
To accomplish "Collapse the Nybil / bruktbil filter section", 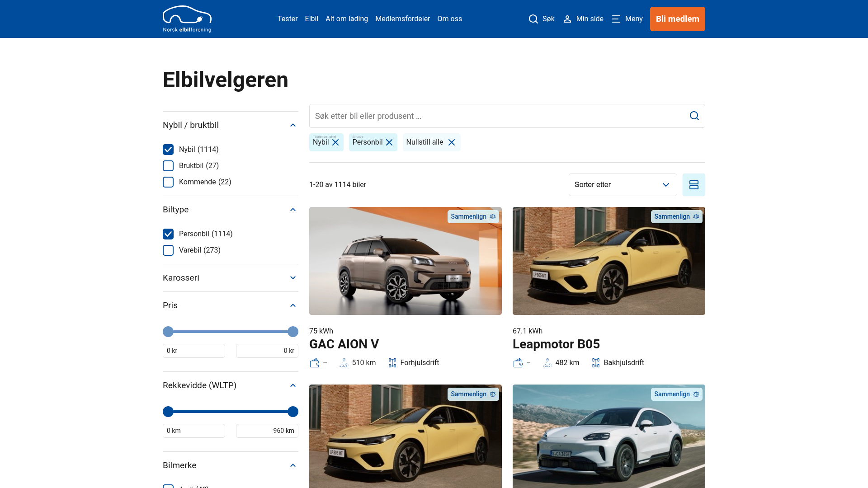I will (x=230, y=125).
